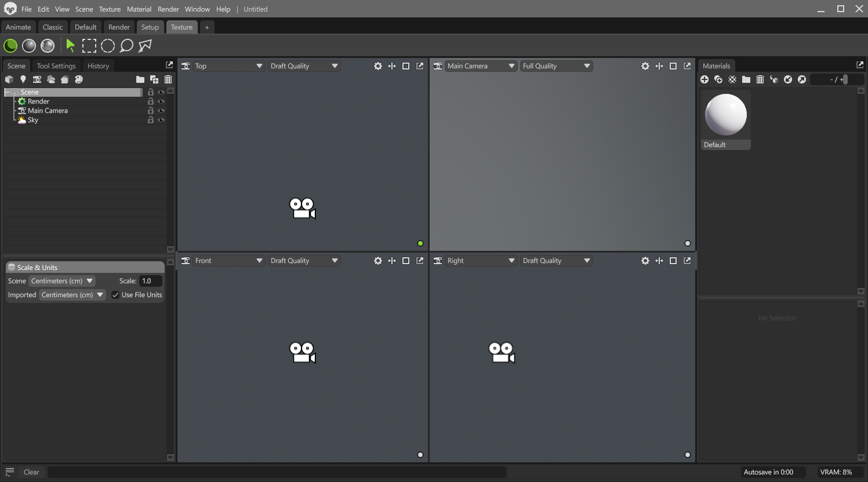The width and height of the screenshot is (868, 482).
Task: Select the polygon lasso tool
Action: [144, 45]
